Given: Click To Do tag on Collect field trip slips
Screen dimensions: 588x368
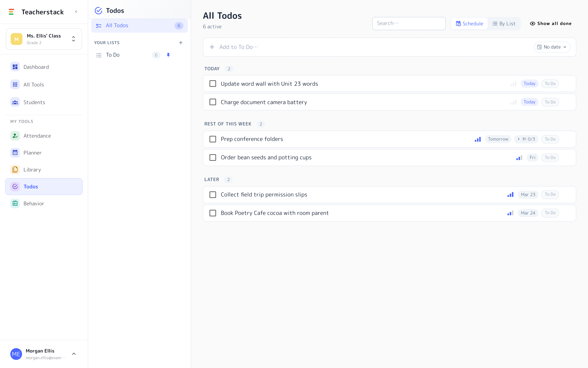Looking at the screenshot, I should coord(550,194).
